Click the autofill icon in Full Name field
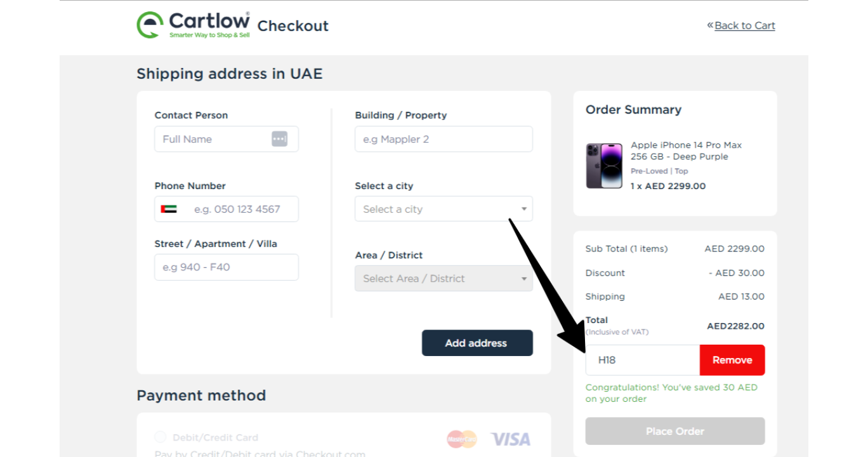868x457 pixels. coord(280,139)
